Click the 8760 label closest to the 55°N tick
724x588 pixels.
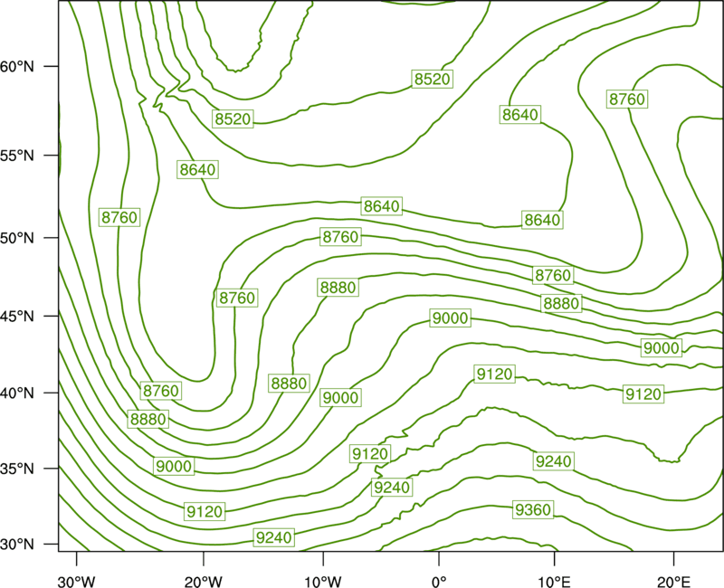pos(119,217)
